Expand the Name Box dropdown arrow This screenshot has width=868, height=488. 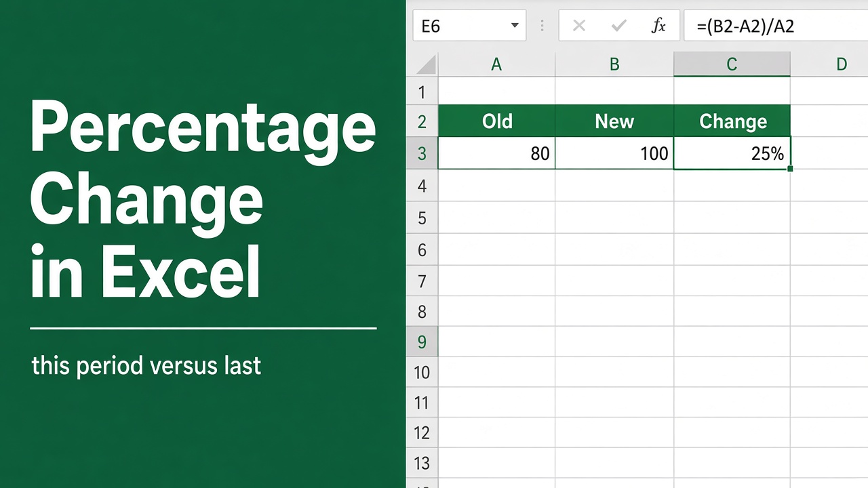click(515, 26)
